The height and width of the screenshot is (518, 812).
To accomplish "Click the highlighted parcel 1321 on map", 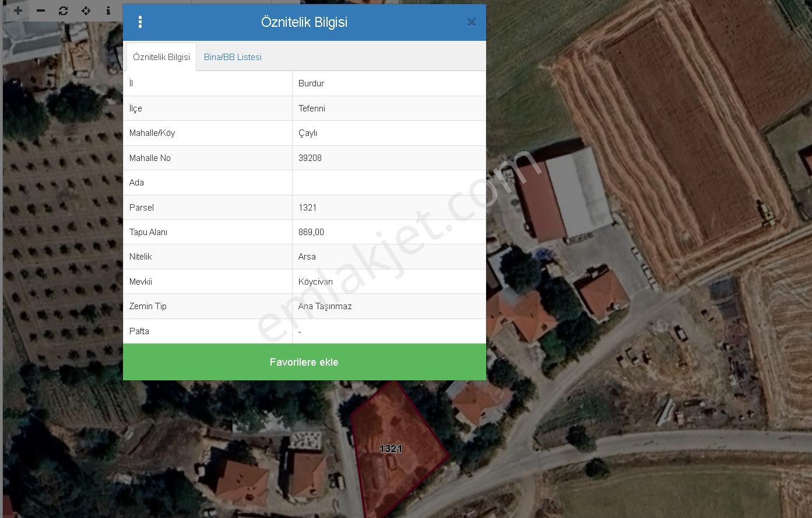I will coord(398,449).
